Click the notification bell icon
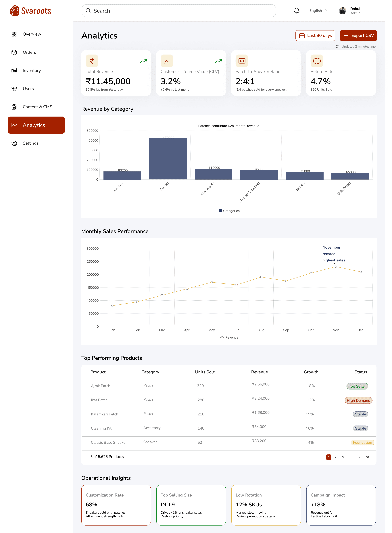Screen dimensions: 392x533 [x=297, y=11]
